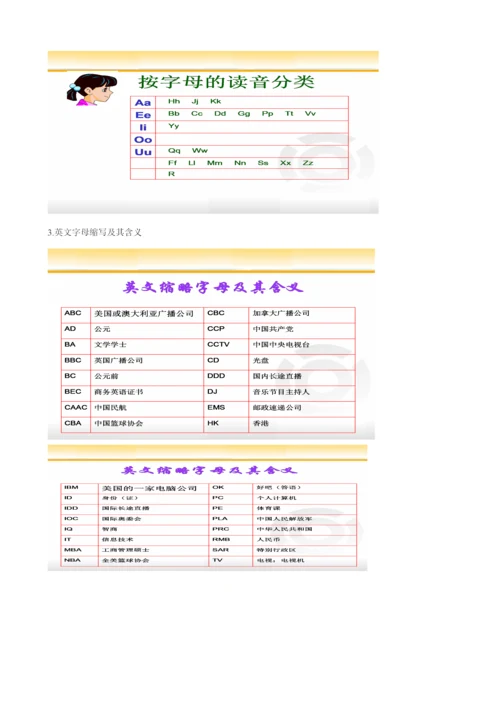500x707 pixels.
Task: Select the 'Ii' vowel cell
Action: tap(143, 127)
